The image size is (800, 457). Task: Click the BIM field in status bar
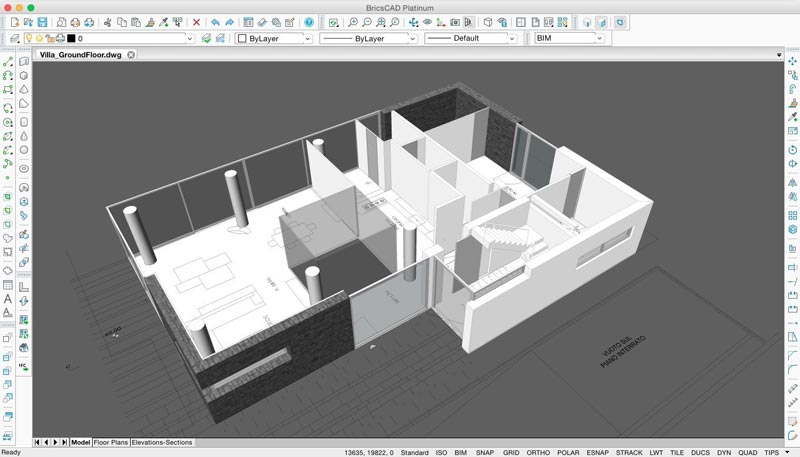click(x=461, y=452)
